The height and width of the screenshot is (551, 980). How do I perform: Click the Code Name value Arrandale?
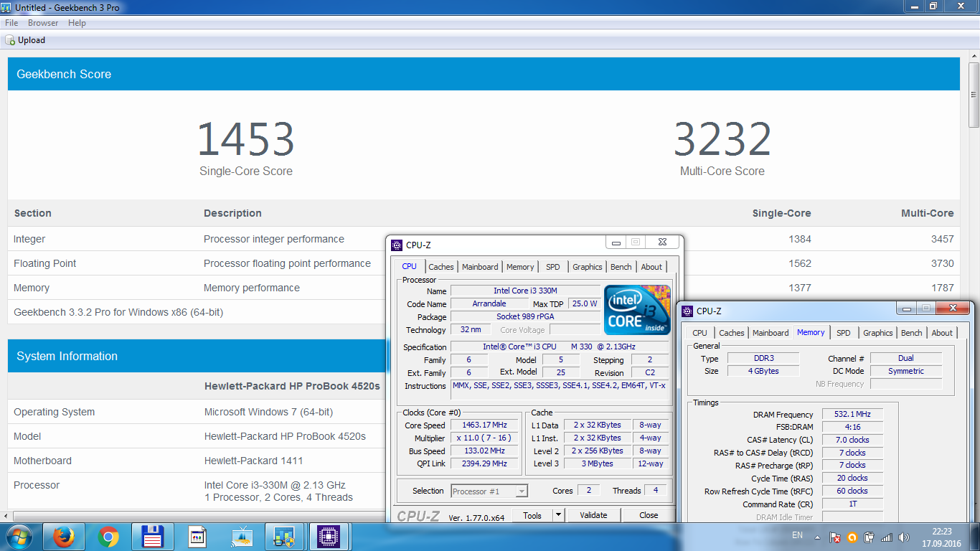point(489,303)
